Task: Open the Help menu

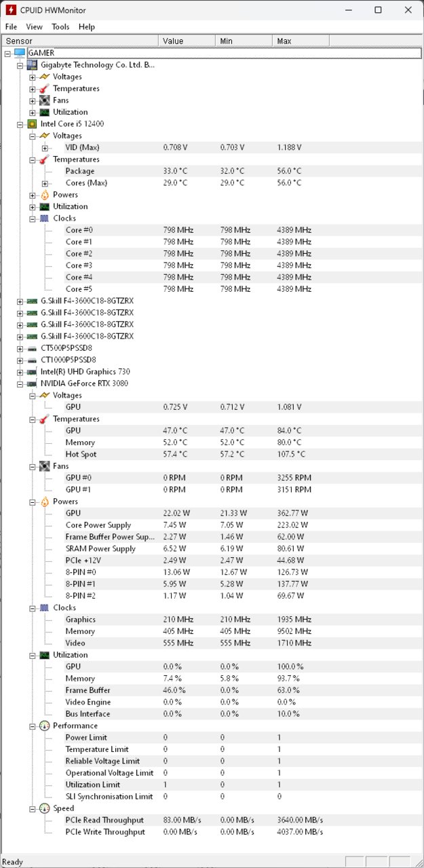Action: pyautogui.click(x=87, y=26)
